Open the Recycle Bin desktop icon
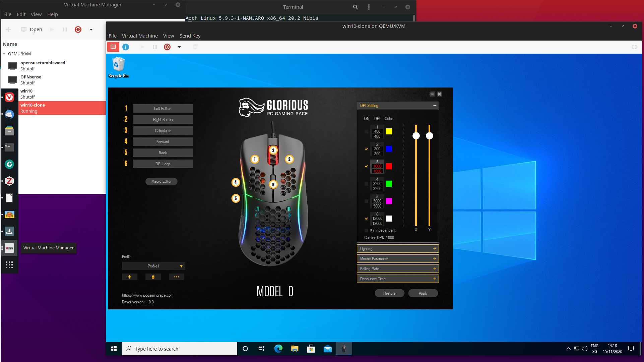 (x=118, y=67)
